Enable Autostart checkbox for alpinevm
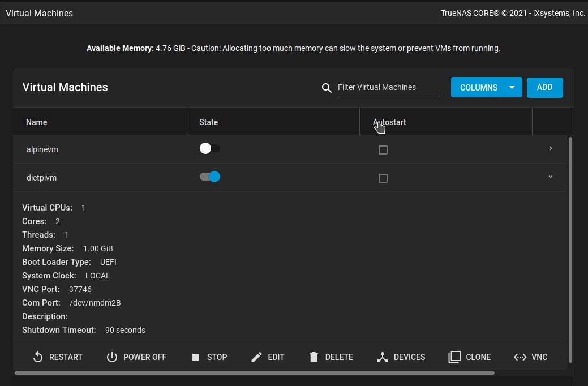This screenshot has height=386, width=588. pos(383,150)
